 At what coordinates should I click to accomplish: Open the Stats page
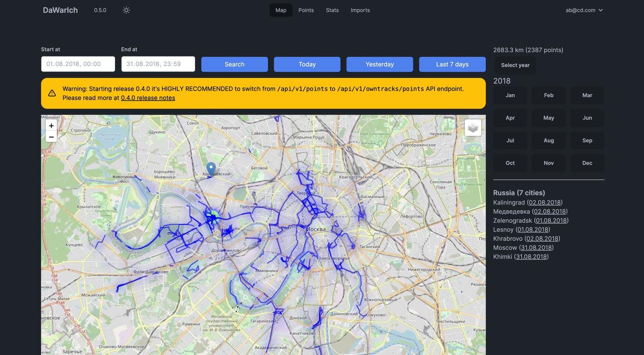point(332,10)
